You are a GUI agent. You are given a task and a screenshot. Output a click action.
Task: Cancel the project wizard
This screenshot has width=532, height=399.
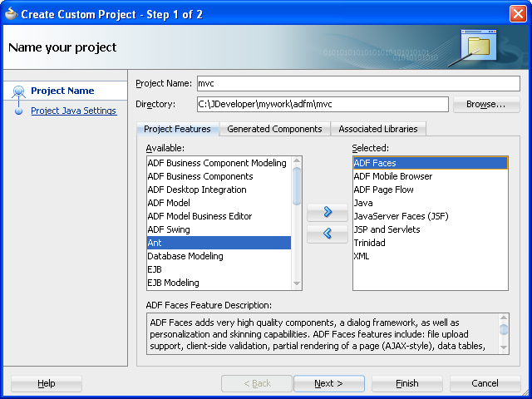click(x=485, y=383)
